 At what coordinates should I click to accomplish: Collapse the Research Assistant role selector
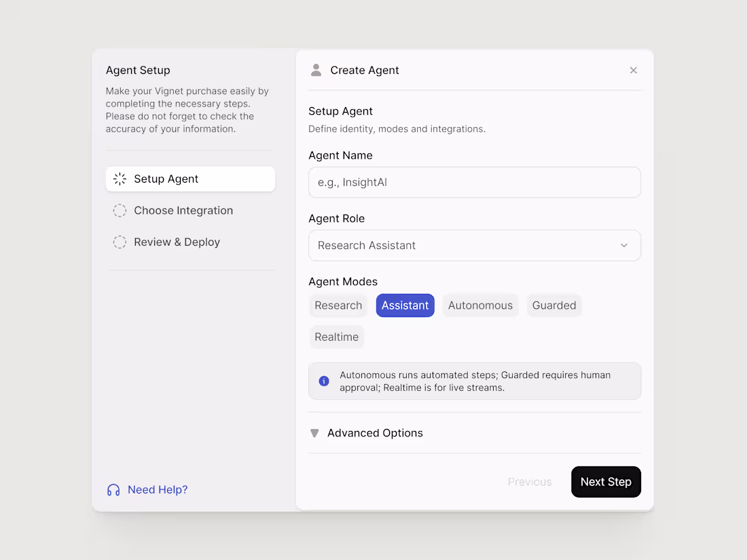click(475, 245)
